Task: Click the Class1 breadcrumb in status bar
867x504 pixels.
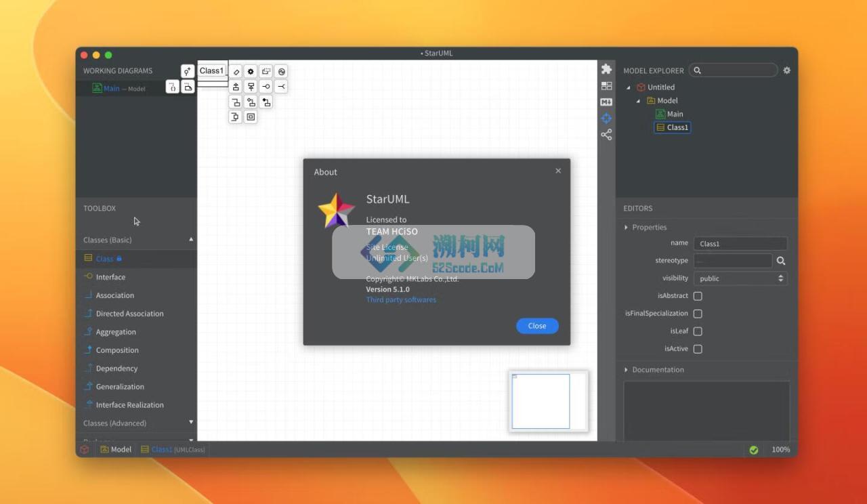Action: (173, 450)
